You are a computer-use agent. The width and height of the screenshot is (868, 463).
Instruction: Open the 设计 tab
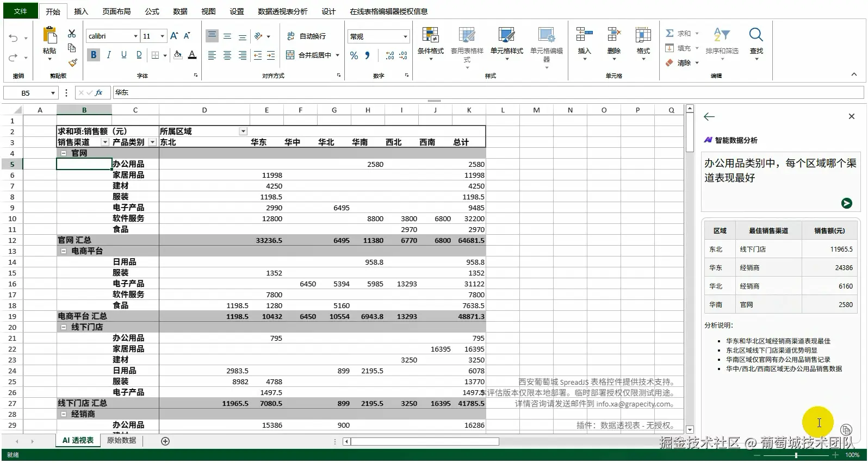click(328, 11)
